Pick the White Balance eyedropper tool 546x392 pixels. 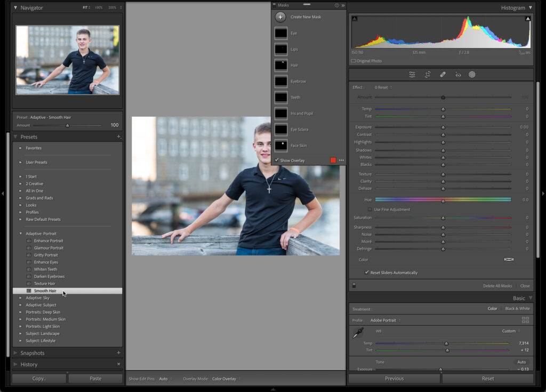point(358,333)
